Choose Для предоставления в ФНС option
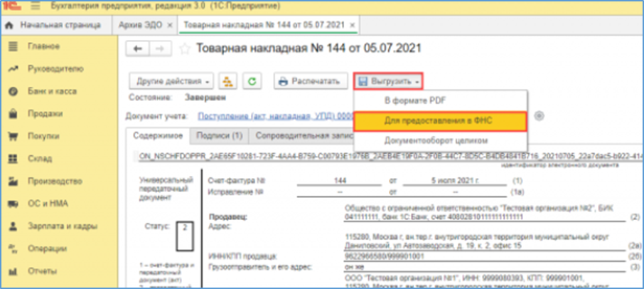The height and width of the screenshot is (289, 644). click(x=440, y=121)
